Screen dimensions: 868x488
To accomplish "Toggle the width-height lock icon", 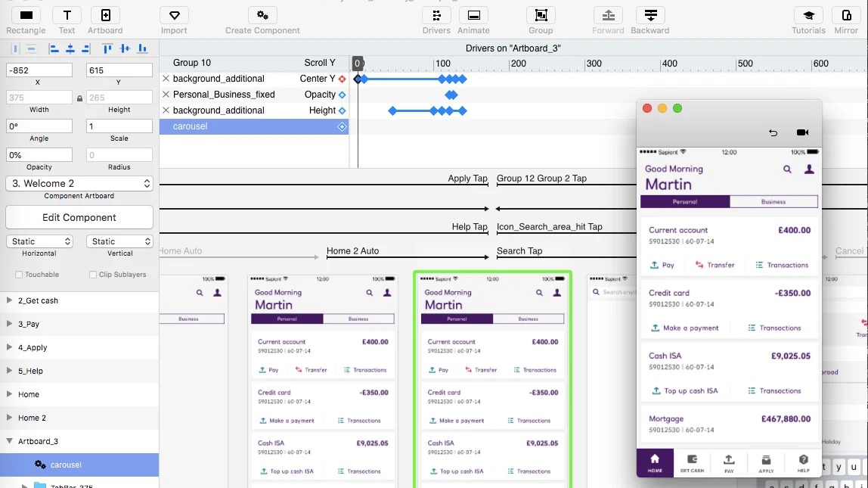I will click(x=79, y=98).
